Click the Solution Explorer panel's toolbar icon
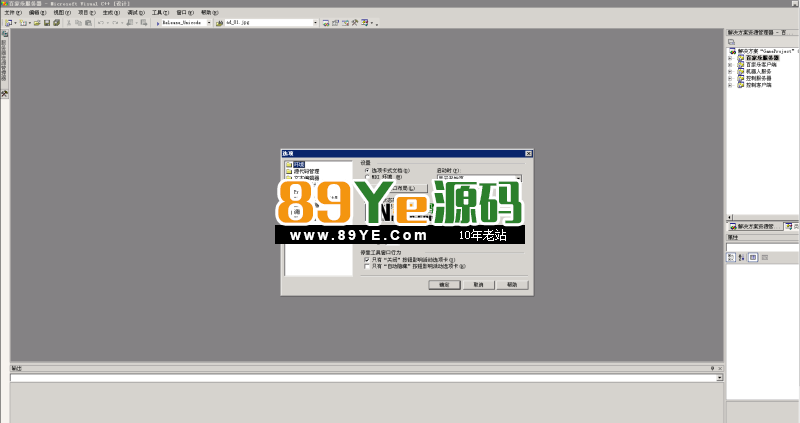 point(731,42)
